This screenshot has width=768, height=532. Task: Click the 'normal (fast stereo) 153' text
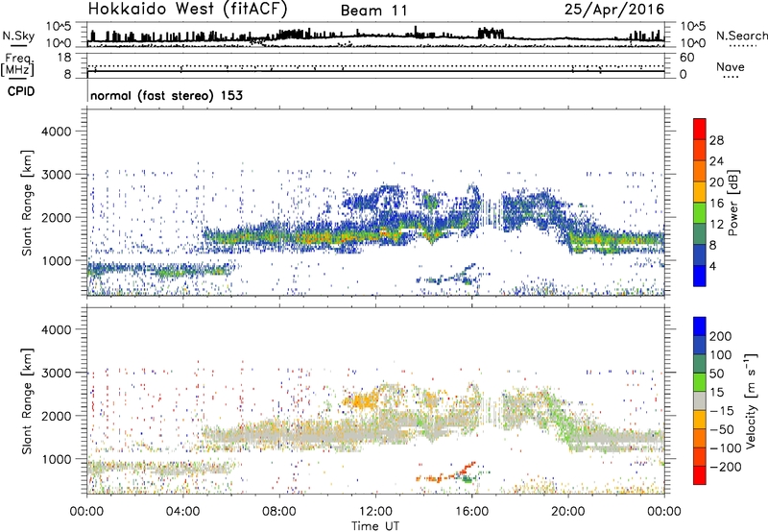[x=166, y=95]
